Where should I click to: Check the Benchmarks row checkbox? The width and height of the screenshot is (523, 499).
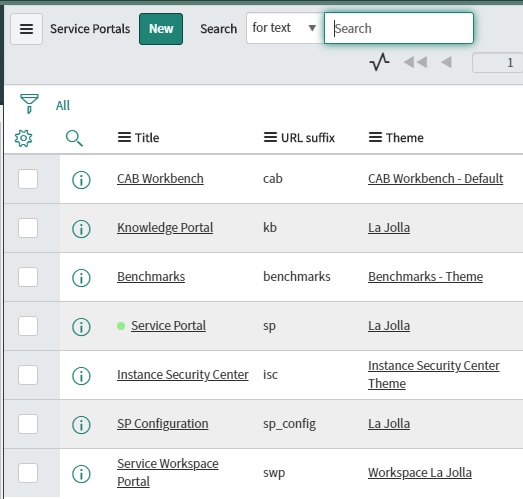coord(28,277)
